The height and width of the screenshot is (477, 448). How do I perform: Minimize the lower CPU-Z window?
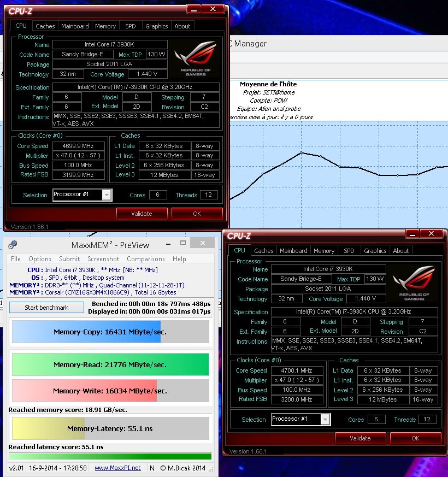pyautogui.click(x=412, y=234)
